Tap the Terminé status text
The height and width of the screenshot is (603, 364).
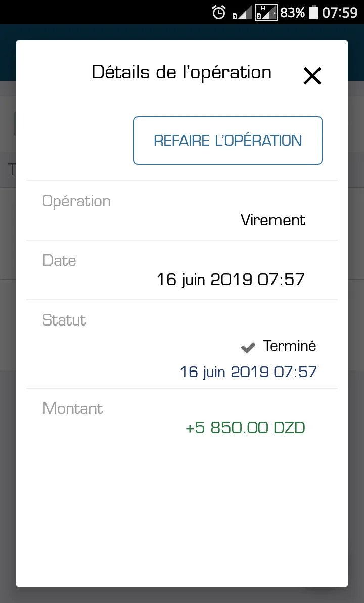pos(290,346)
